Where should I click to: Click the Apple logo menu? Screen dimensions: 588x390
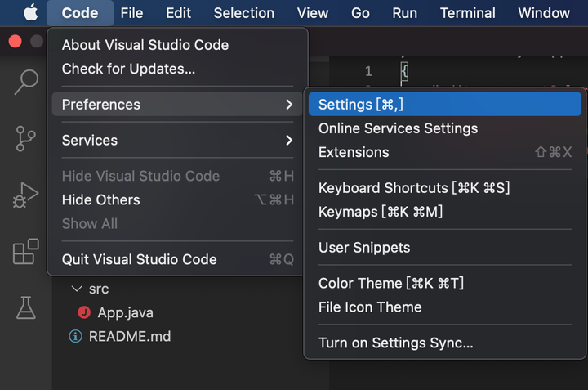click(x=30, y=13)
